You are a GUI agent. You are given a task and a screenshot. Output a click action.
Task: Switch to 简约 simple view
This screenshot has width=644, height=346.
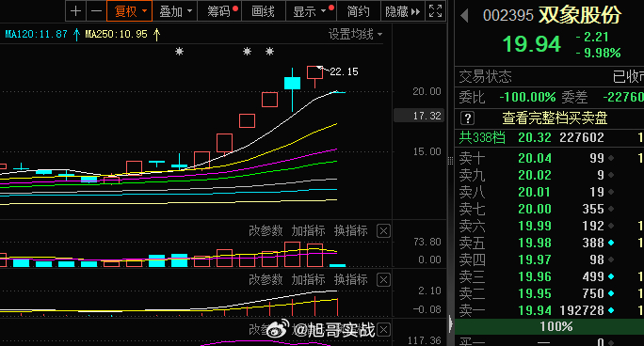coord(358,11)
